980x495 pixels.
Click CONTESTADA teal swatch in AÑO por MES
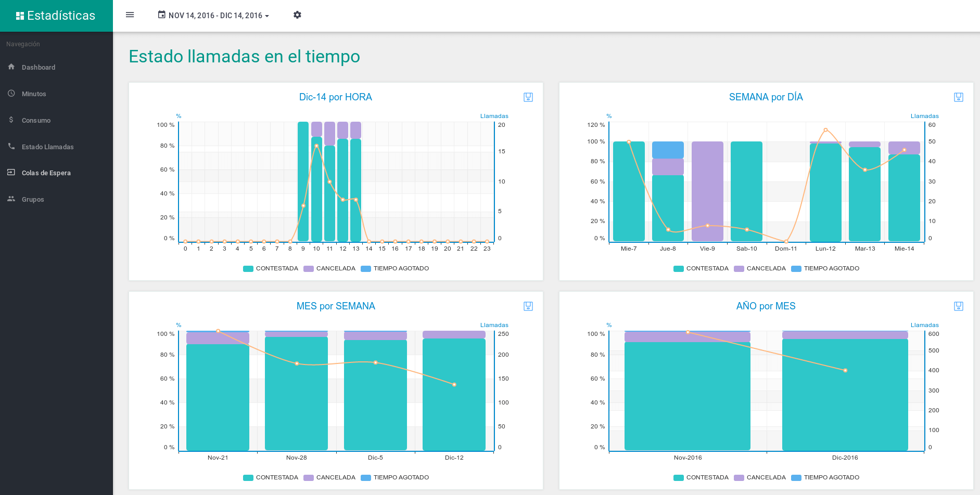click(679, 477)
